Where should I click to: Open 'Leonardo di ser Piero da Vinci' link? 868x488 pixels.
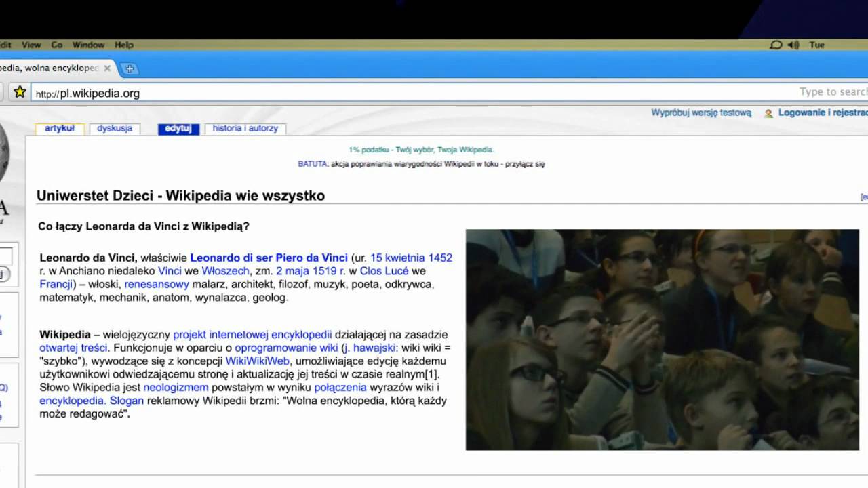[x=269, y=258]
